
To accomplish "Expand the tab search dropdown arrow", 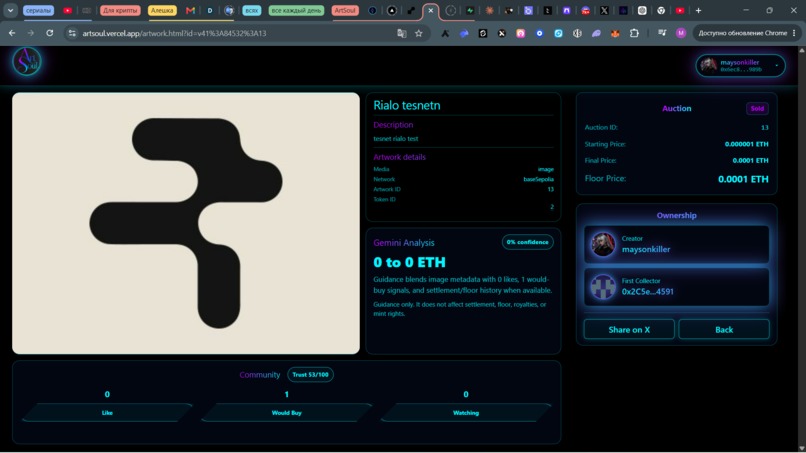I will click(x=10, y=10).
